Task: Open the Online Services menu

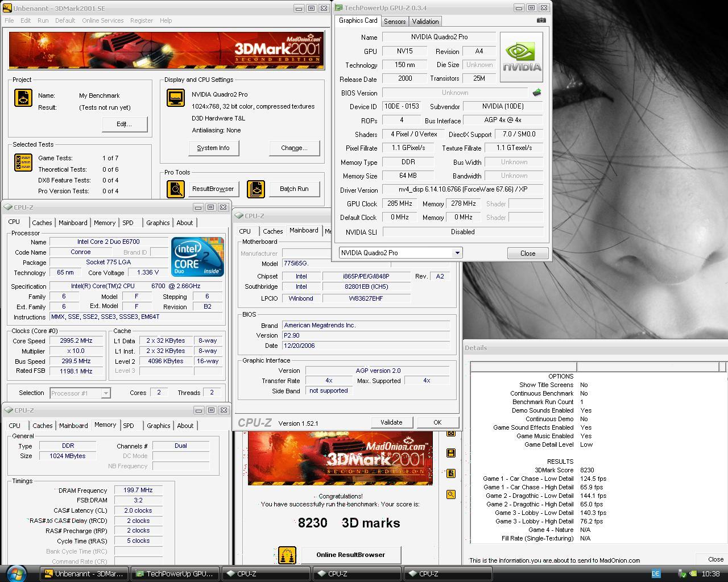Action: (102, 20)
